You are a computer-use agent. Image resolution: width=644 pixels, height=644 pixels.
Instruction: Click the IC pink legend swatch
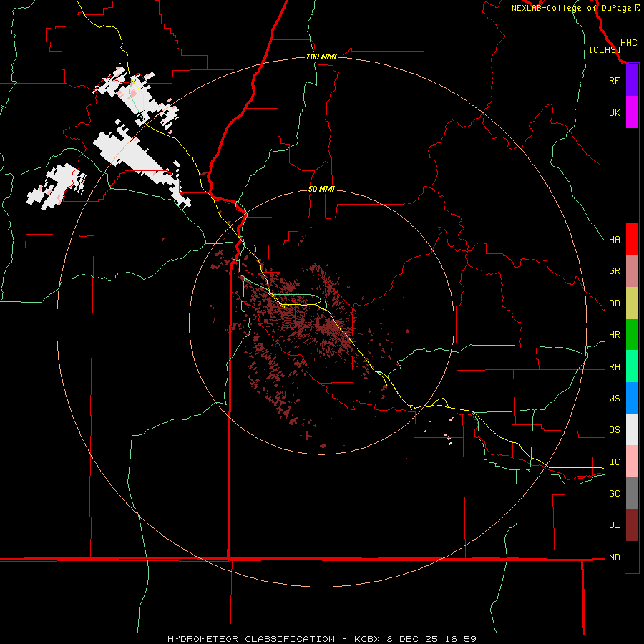(632, 462)
